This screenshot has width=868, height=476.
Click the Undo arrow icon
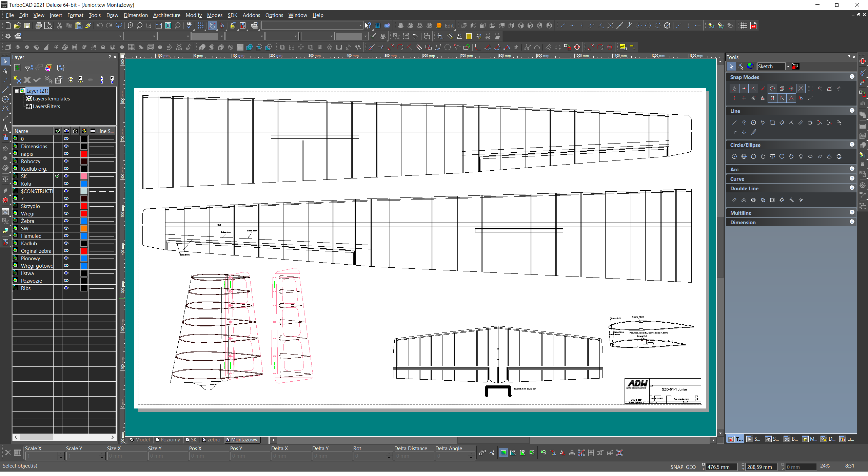[99, 25]
